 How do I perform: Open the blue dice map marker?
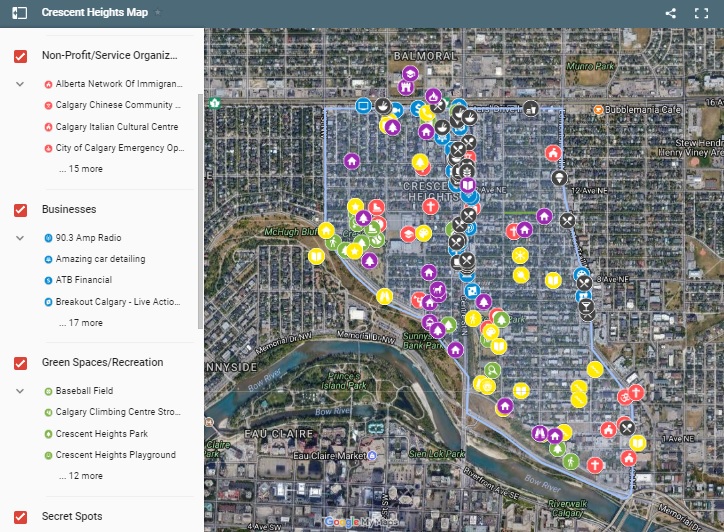pos(471,291)
